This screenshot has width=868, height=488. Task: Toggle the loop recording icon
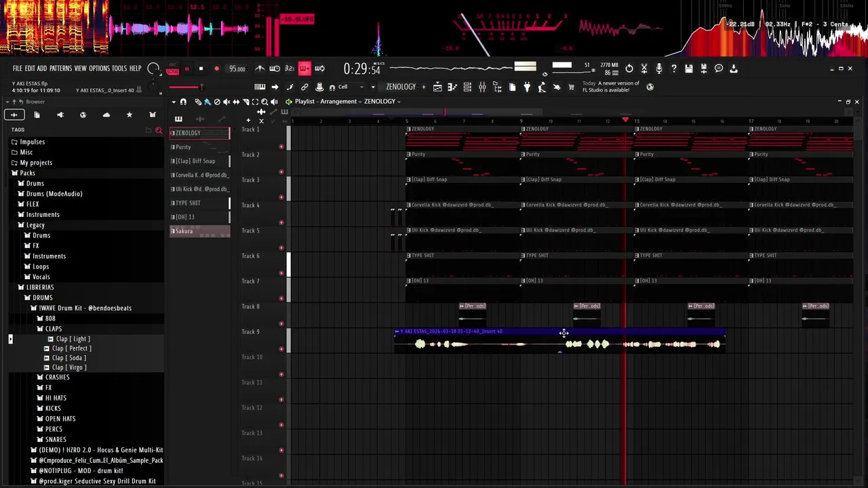tap(319, 68)
